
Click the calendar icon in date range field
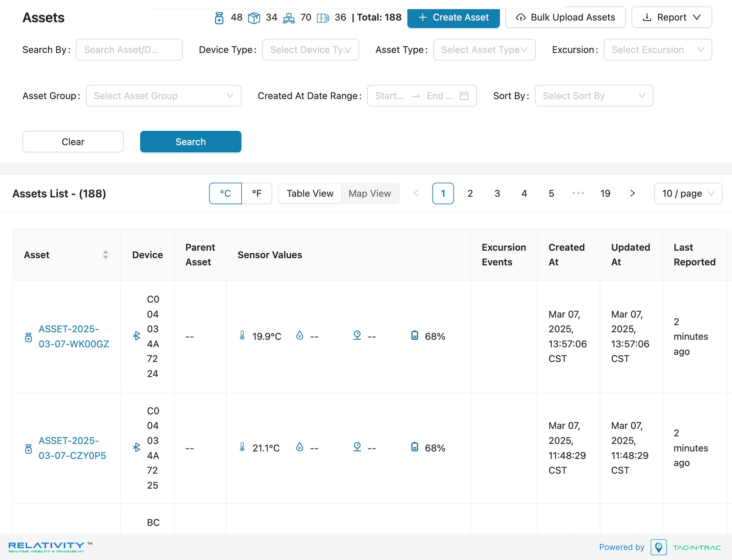464,96
